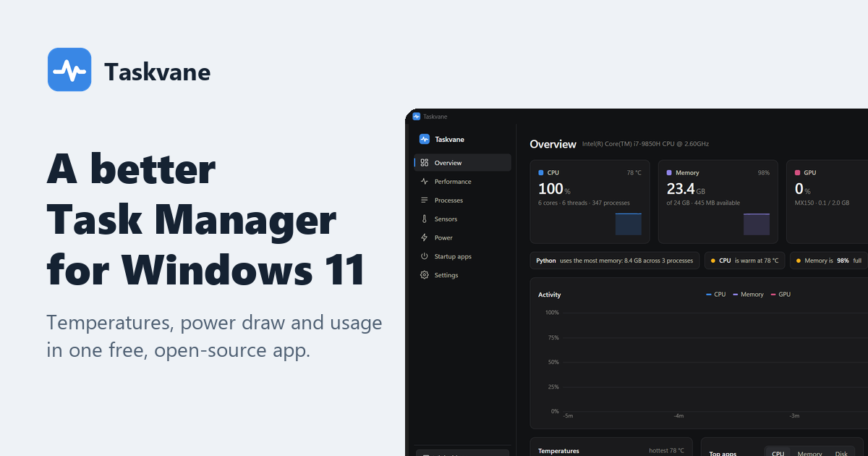Open Sensors via its thermometer icon
This screenshot has height=456, width=868.
[425, 219]
